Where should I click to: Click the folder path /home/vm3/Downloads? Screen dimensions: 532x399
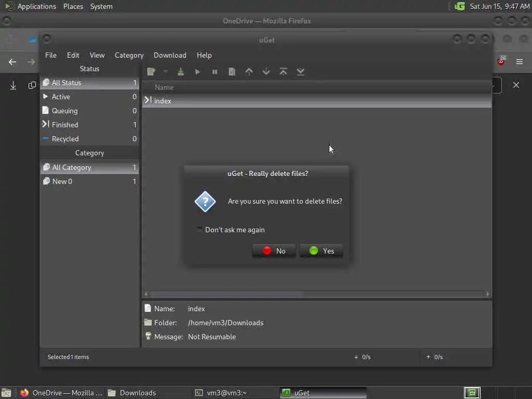pyautogui.click(x=225, y=323)
